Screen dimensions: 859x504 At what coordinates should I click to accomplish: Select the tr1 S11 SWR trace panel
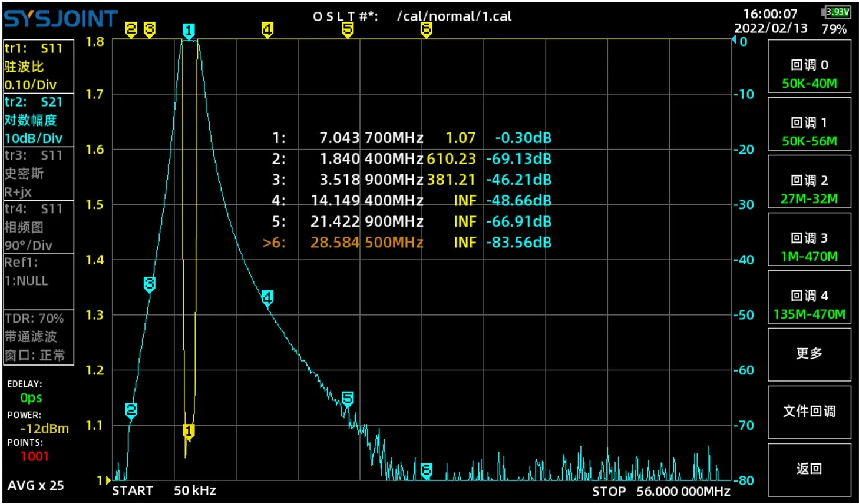coord(38,67)
